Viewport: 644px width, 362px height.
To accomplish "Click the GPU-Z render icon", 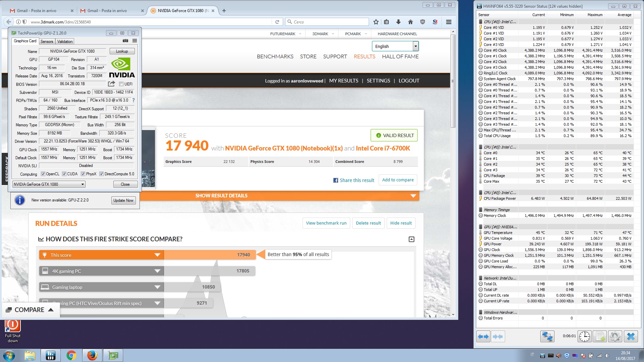I will pos(125,41).
